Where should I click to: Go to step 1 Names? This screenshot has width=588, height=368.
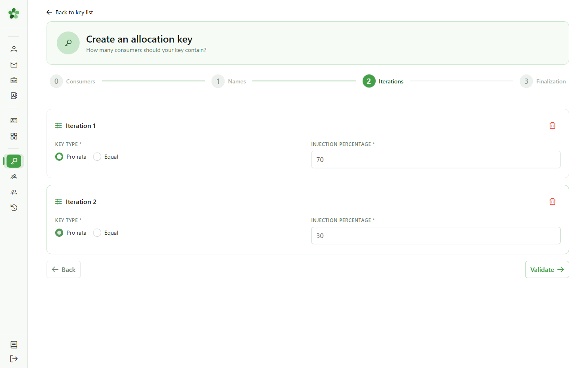coord(229,81)
